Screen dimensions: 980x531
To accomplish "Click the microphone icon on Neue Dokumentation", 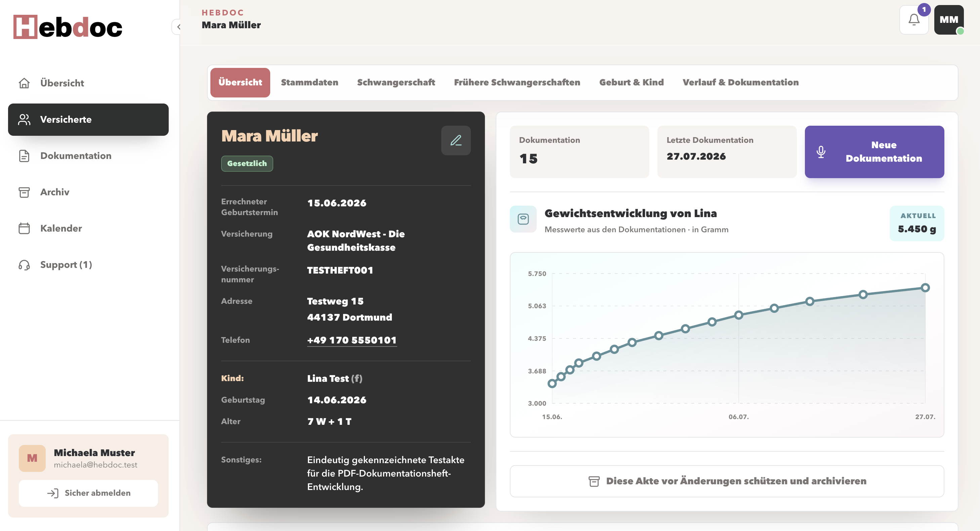I will (821, 152).
